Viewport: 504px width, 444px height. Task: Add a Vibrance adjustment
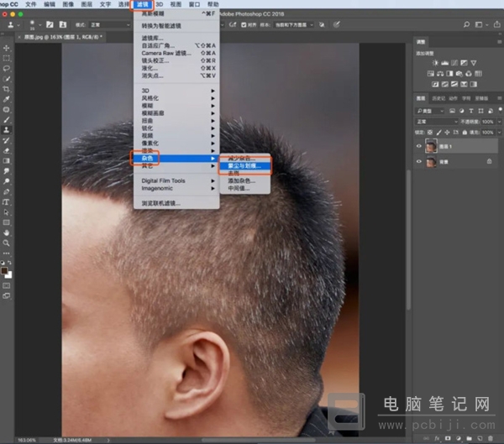click(x=474, y=63)
